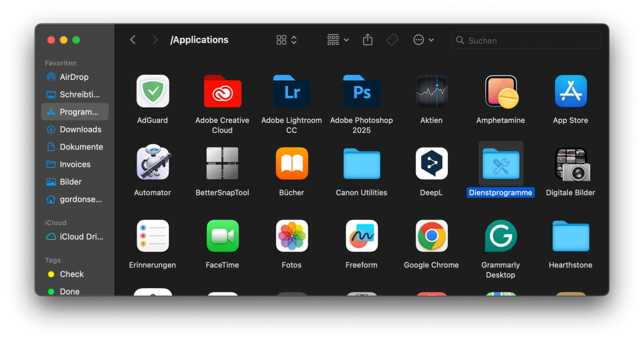Open the grouping options dropdown
Image resolution: width=644 pixels, height=342 pixels.
coord(338,40)
